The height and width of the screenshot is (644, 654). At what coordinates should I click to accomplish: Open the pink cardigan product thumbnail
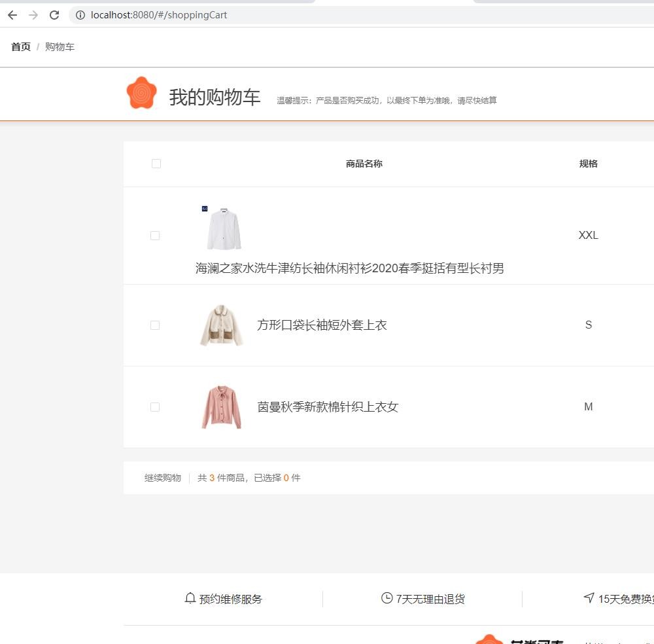(x=222, y=407)
